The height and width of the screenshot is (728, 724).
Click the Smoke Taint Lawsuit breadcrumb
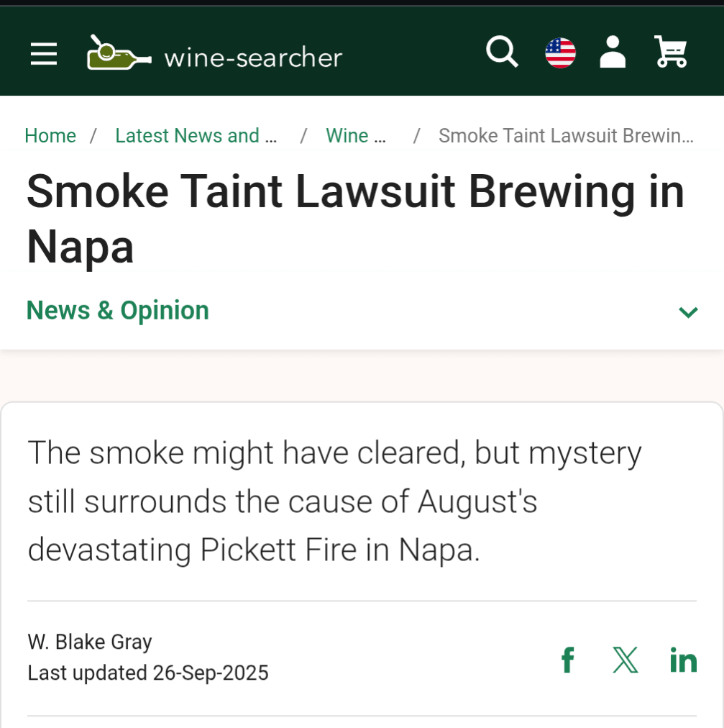(566, 136)
